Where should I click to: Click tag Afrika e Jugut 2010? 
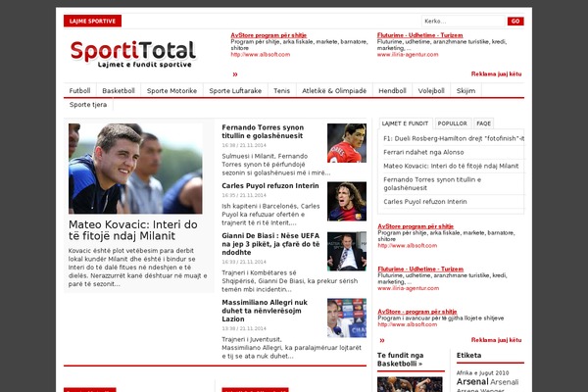(x=482, y=372)
